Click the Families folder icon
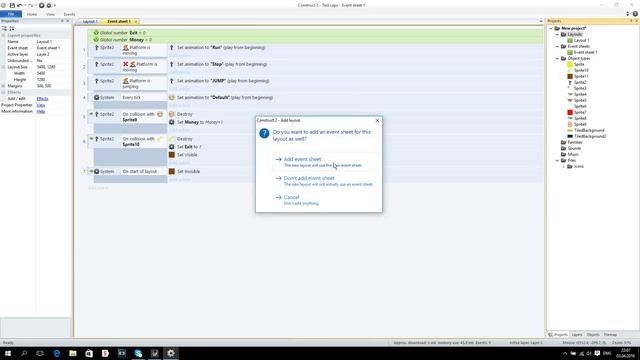The height and width of the screenshot is (360, 640). [564, 142]
